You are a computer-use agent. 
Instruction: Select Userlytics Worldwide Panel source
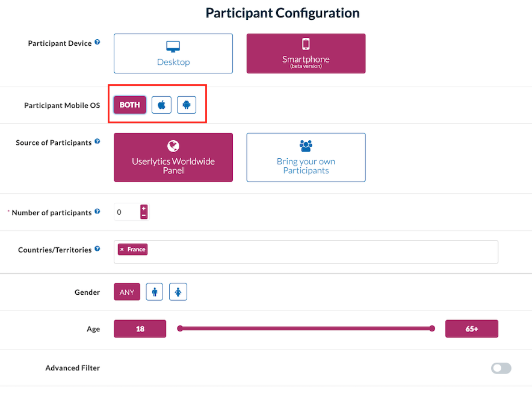[x=173, y=158]
